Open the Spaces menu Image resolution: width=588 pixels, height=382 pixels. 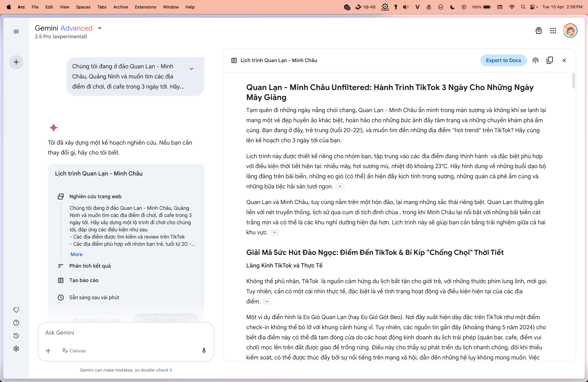pos(83,7)
